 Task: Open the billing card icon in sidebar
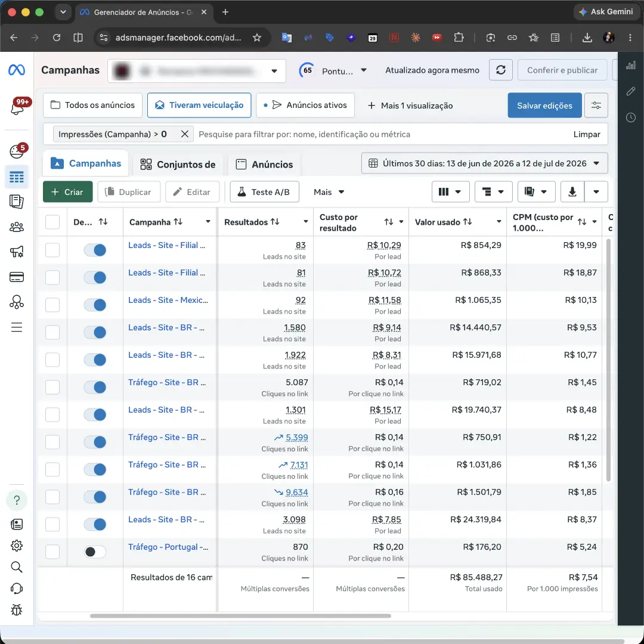(17, 277)
